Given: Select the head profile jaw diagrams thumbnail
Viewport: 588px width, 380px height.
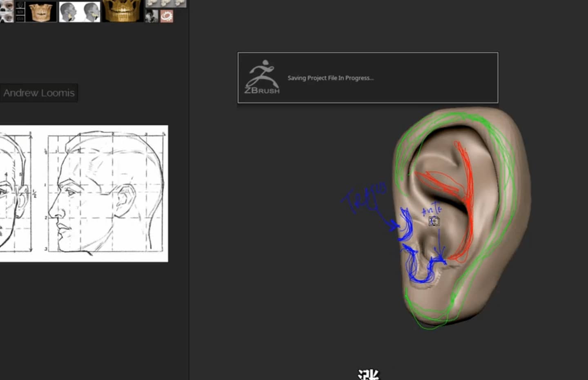Looking at the screenshot, I should pos(80,11).
